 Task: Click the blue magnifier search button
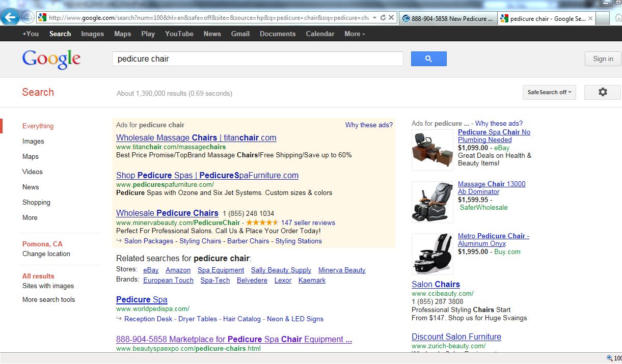(428, 59)
